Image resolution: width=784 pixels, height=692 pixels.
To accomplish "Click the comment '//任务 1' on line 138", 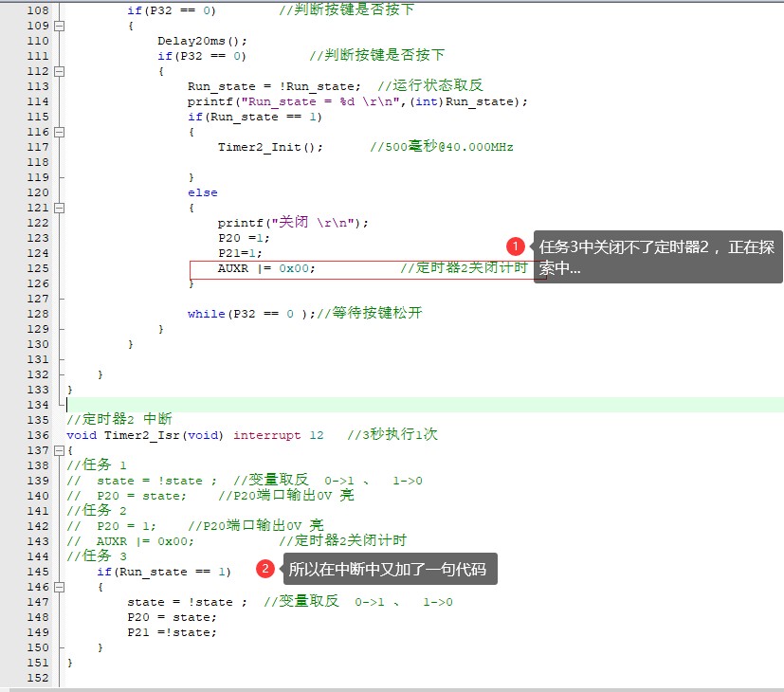I will pos(97,465).
